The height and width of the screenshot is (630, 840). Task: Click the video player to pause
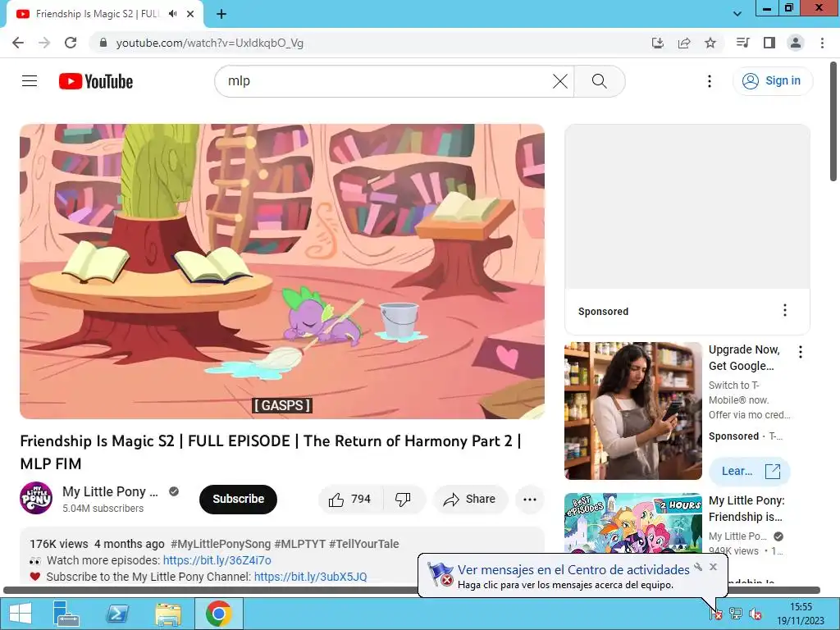click(x=282, y=272)
